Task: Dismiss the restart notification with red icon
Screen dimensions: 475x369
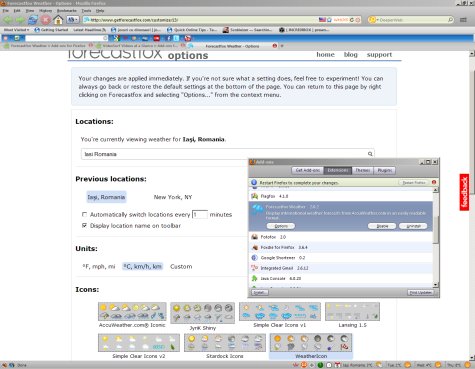Action: 434,182
